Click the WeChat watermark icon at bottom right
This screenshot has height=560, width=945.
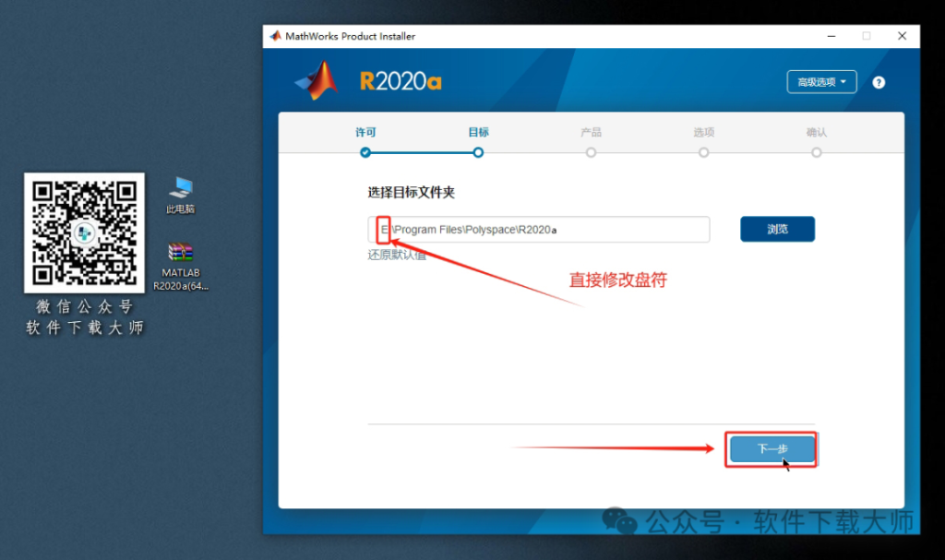click(x=619, y=522)
